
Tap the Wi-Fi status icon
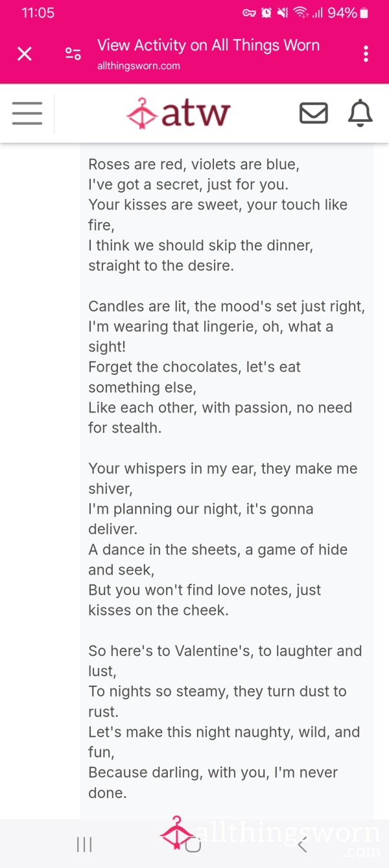pos(300,13)
